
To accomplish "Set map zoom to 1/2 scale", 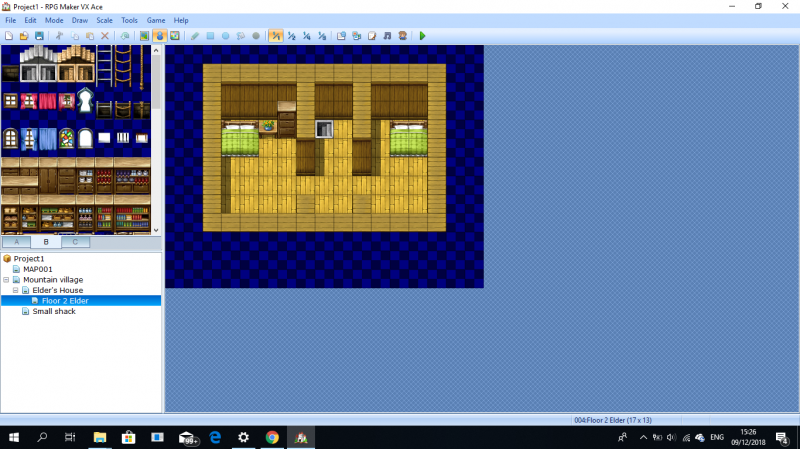I will coord(291,36).
